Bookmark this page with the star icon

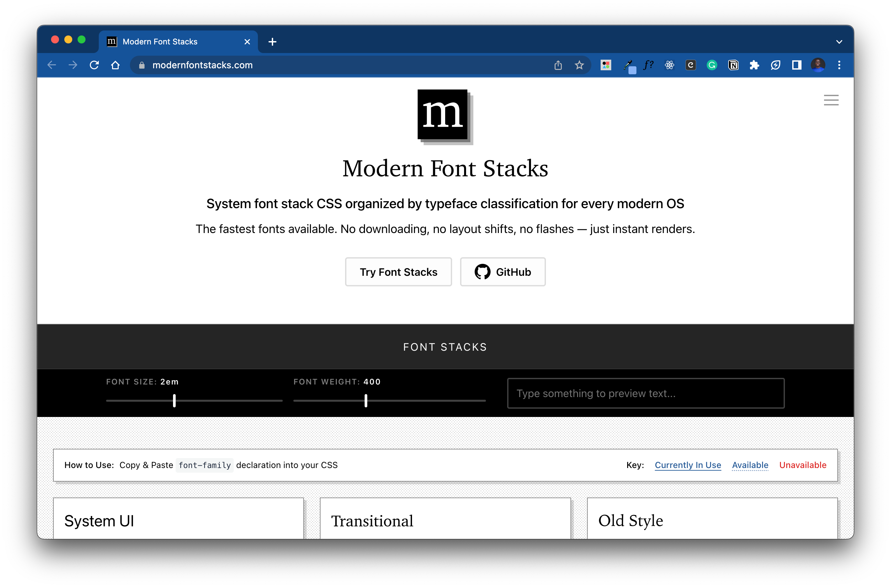pos(579,65)
